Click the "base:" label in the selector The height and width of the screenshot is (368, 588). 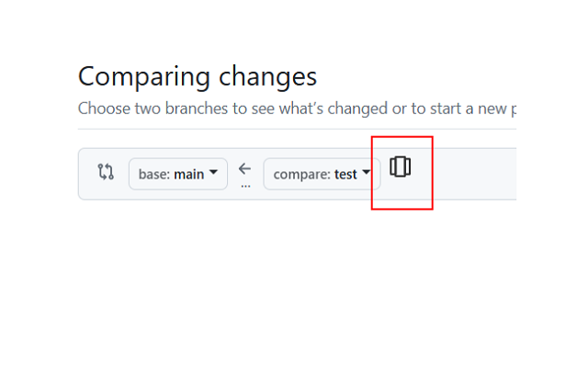[154, 174]
